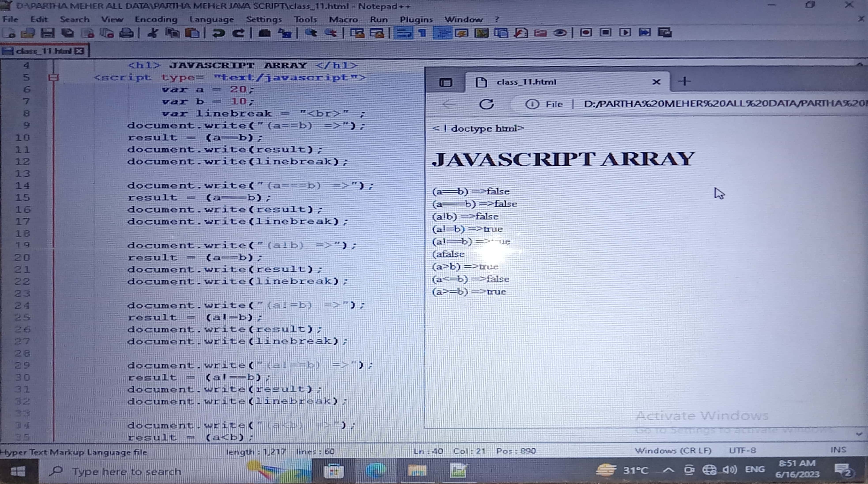Click the Save file toolbar icon
Viewport: 868px width, 484px height.
coord(47,33)
